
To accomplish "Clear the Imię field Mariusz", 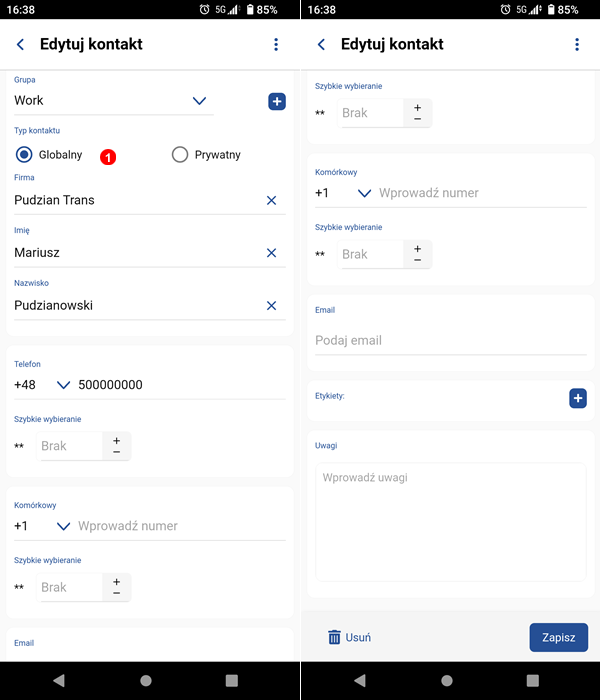I will (271, 253).
